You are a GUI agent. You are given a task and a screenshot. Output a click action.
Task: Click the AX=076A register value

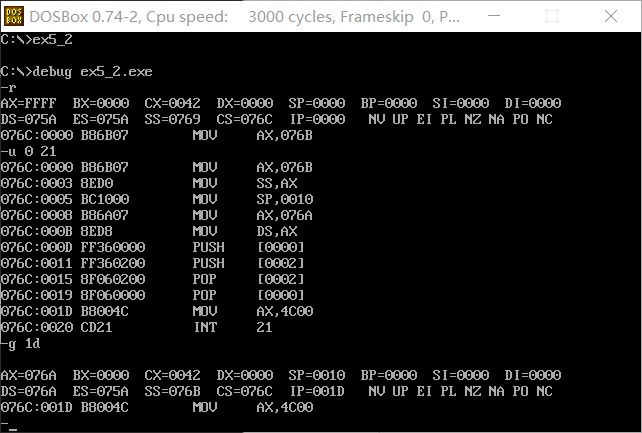tap(29, 375)
